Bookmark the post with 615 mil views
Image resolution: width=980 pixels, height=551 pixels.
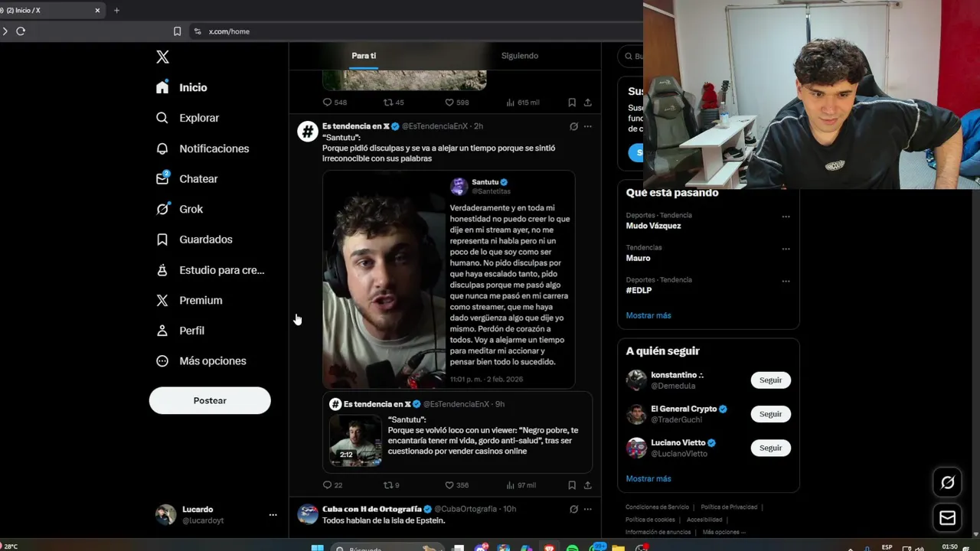point(572,102)
